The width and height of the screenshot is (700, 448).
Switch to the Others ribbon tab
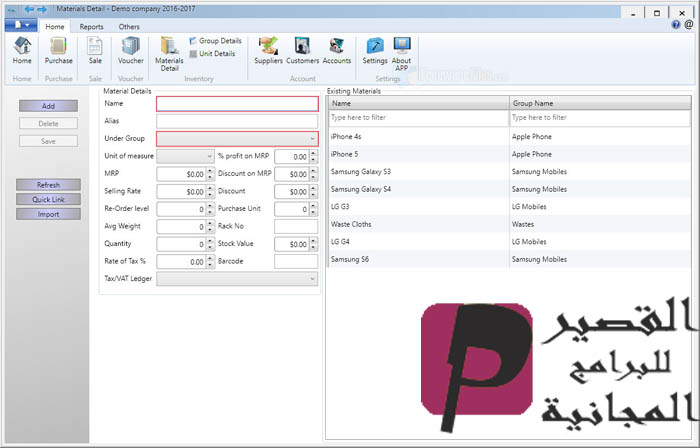point(129,27)
